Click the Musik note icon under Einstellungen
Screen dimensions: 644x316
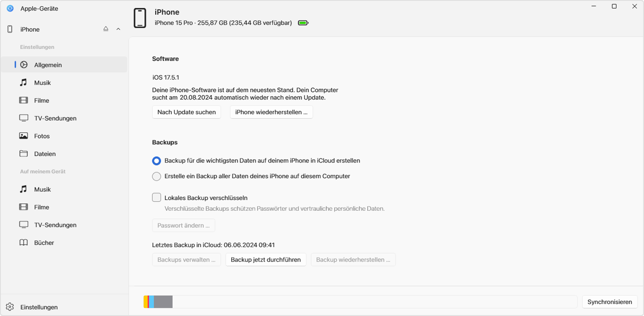coord(24,83)
